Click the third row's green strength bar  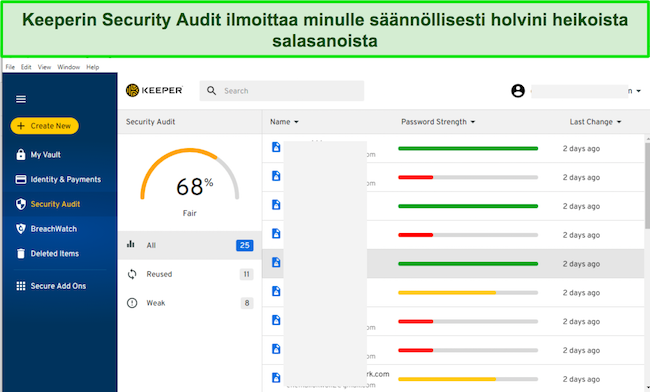coord(468,206)
